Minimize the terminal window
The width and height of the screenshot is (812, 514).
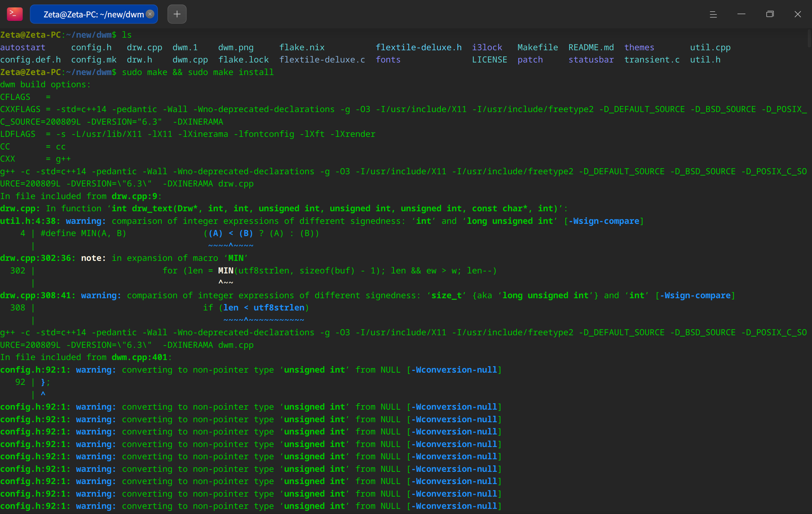pos(741,14)
